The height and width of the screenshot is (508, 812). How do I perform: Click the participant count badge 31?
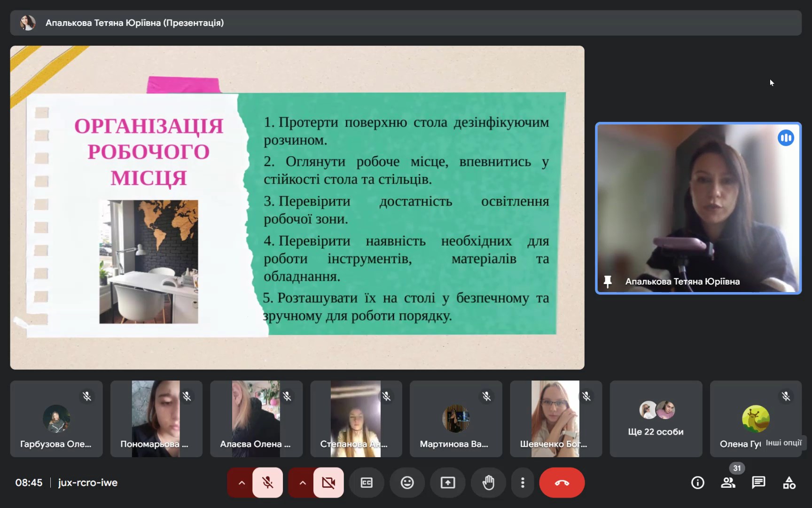737,468
